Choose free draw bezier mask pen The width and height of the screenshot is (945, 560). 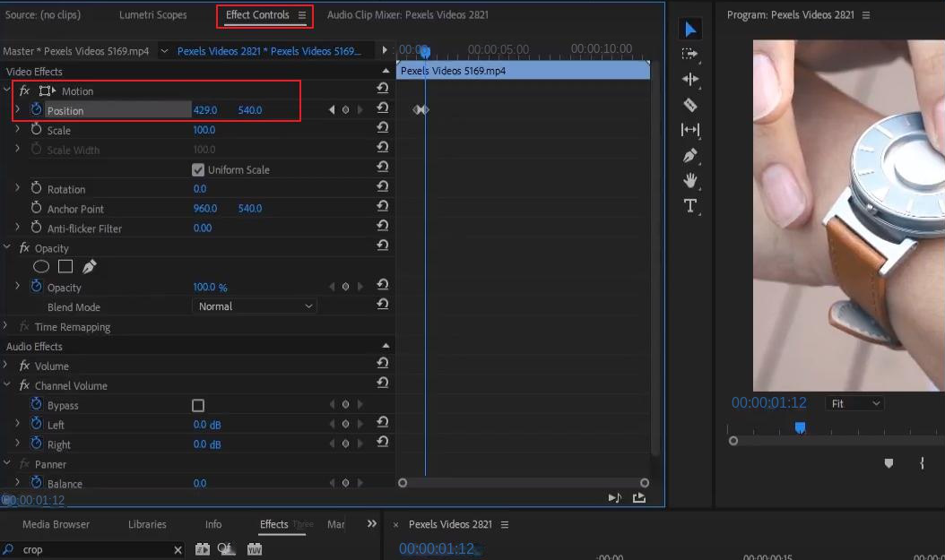click(89, 266)
